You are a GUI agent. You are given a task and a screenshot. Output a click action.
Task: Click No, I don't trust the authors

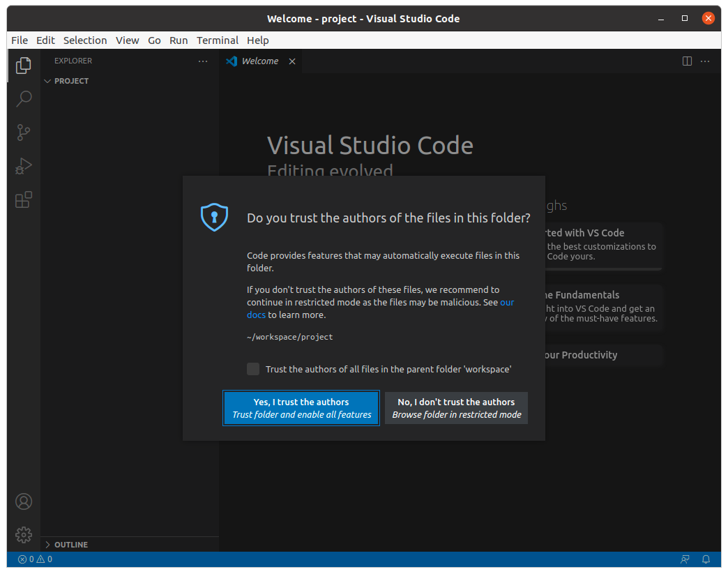(456, 408)
